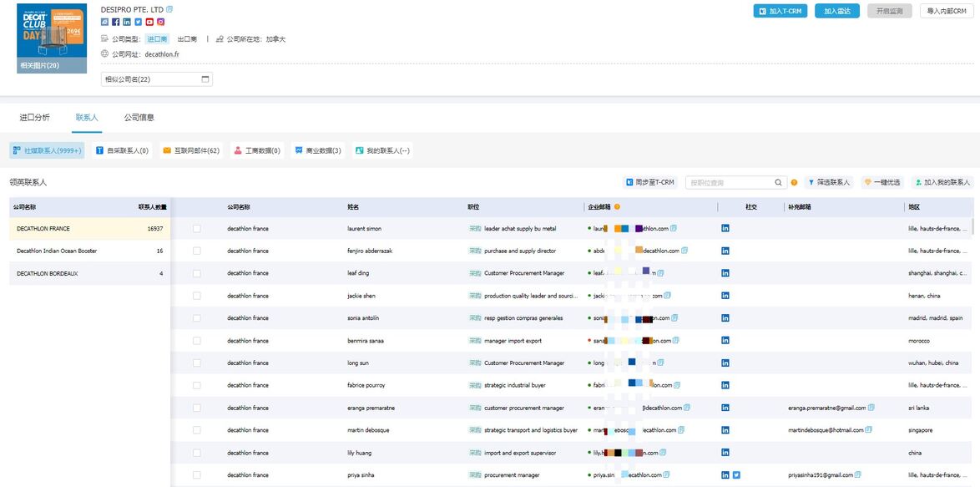Open LinkedIn profile of laurent simon
Viewport: 980px width, 487px height.
click(x=725, y=229)
